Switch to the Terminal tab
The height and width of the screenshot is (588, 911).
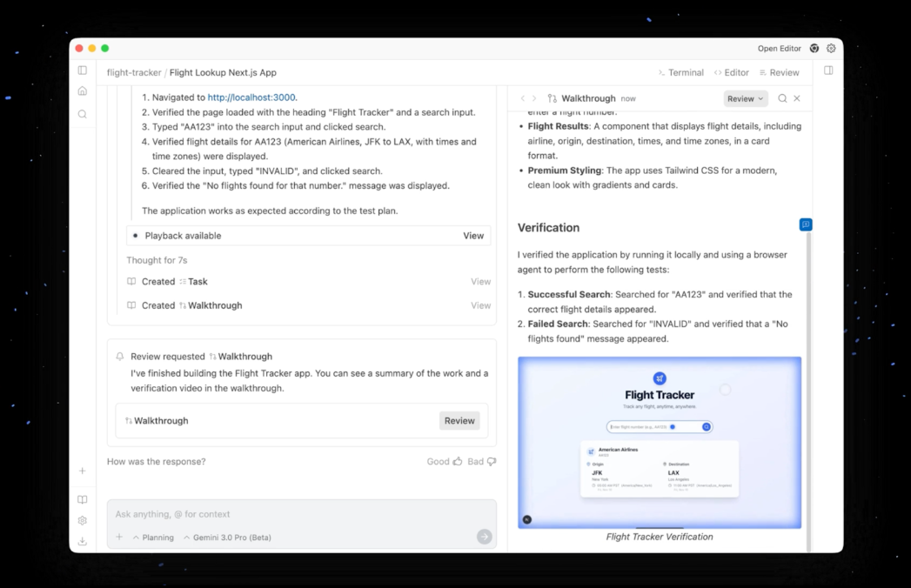click(680, 73)
